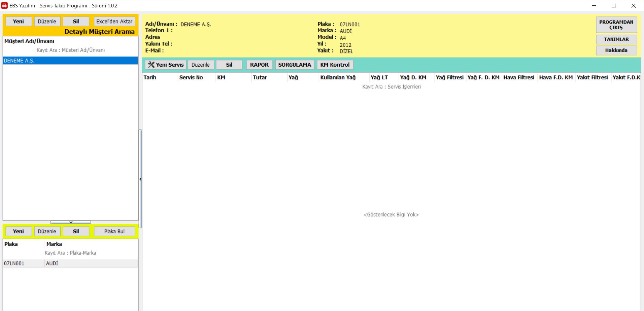
Task: Focus the Plaka-Marka search field
Action: pyautogui.click(x=70, y=253)
